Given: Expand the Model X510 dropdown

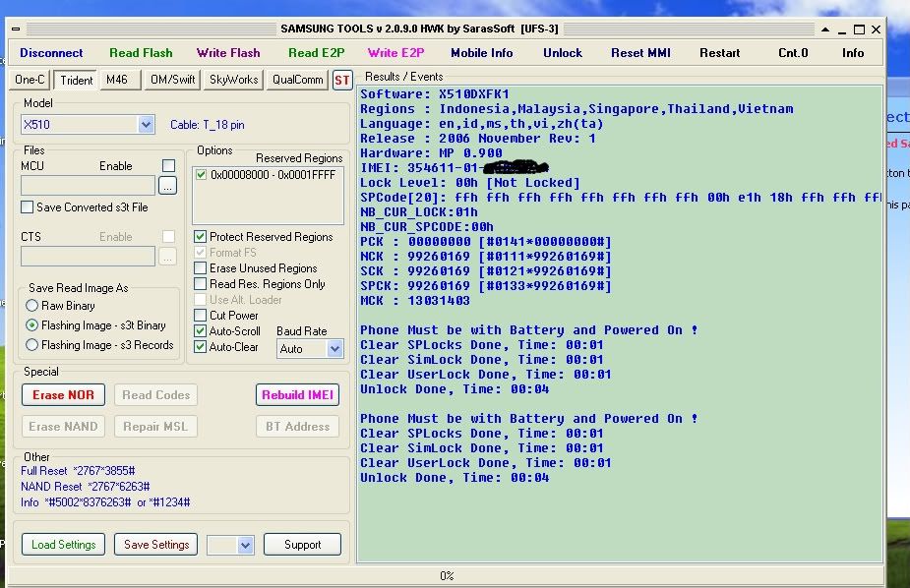Looking at the screenshot, I should (x=146, y=124).
